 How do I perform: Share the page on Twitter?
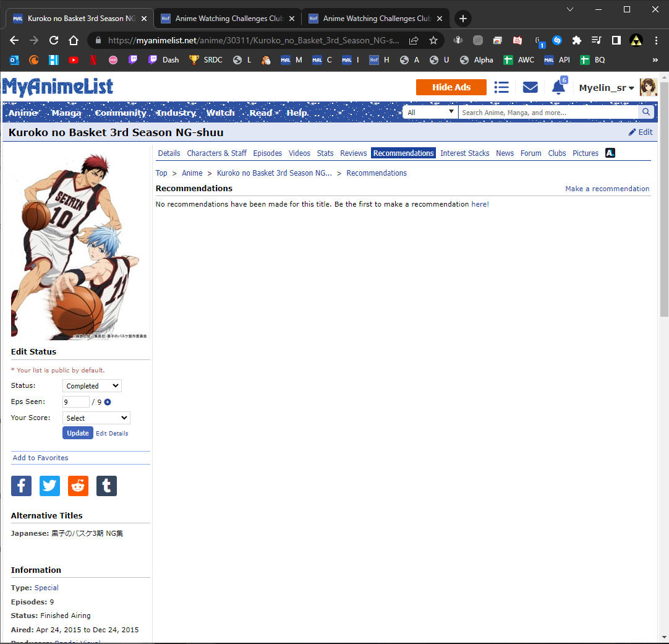coord(49,486)
